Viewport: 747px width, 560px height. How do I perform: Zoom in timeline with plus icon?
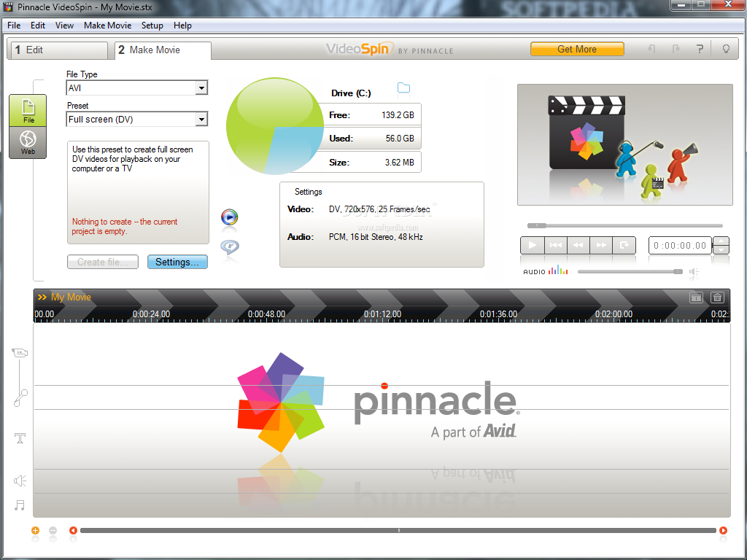click(x=35, y=530)
